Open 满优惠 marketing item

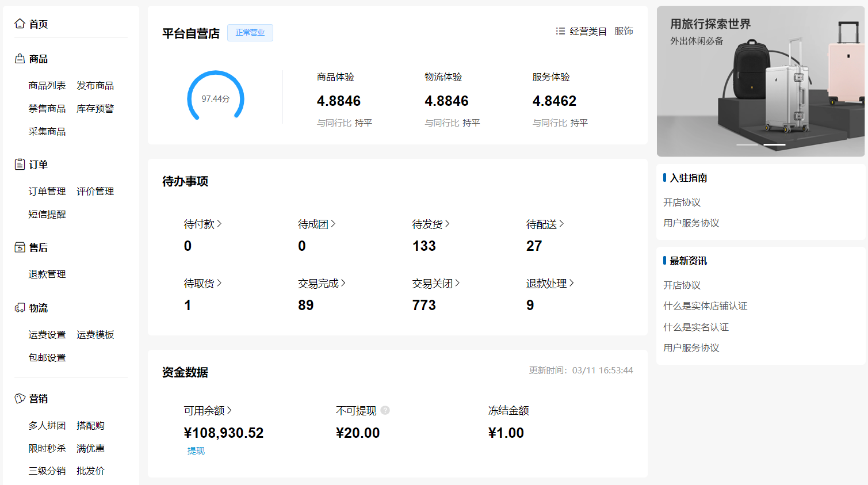point(90,449)
